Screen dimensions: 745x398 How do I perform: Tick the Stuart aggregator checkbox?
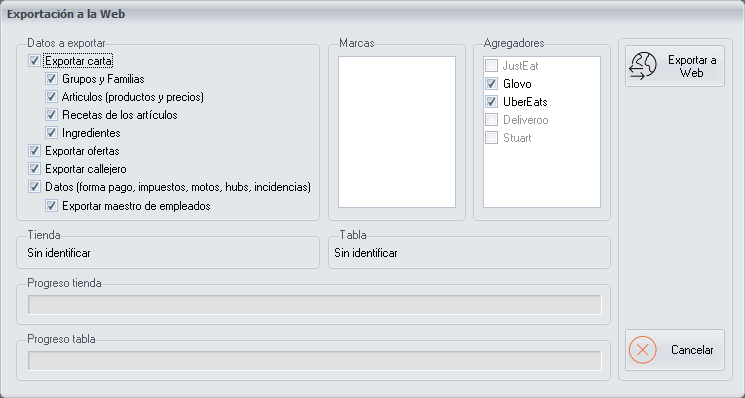[492, 138]
